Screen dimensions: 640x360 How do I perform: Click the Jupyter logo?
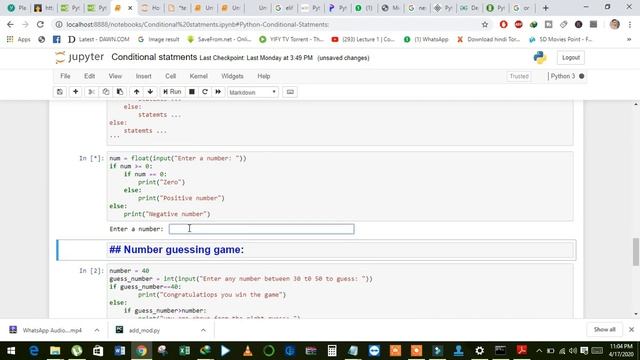coord(80,57)
